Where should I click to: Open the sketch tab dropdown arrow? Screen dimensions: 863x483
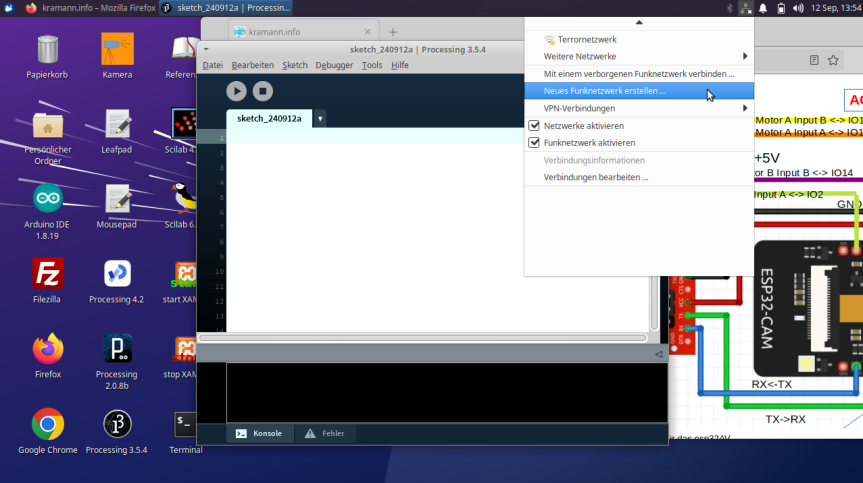pyautogui.click(x=320, y=118)
